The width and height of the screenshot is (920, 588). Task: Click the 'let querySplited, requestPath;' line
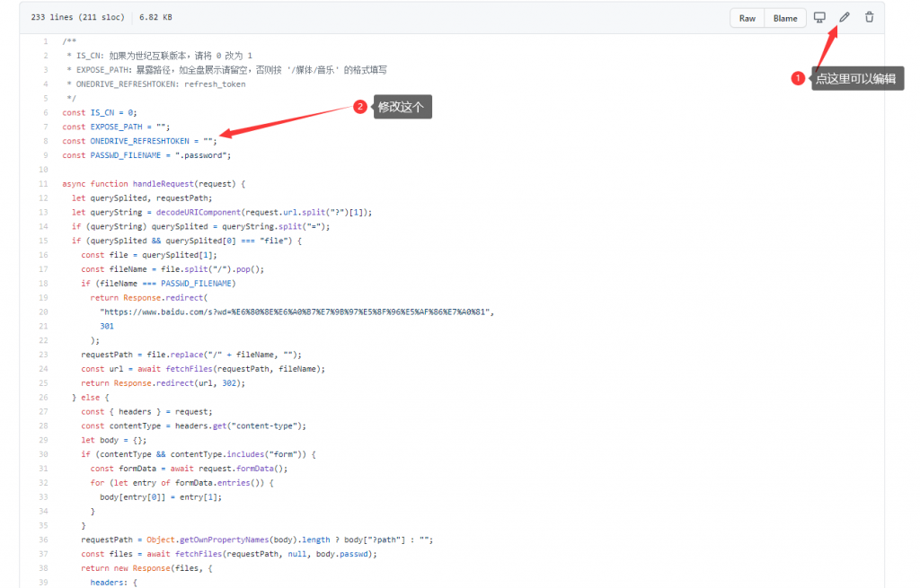point(142,198)
